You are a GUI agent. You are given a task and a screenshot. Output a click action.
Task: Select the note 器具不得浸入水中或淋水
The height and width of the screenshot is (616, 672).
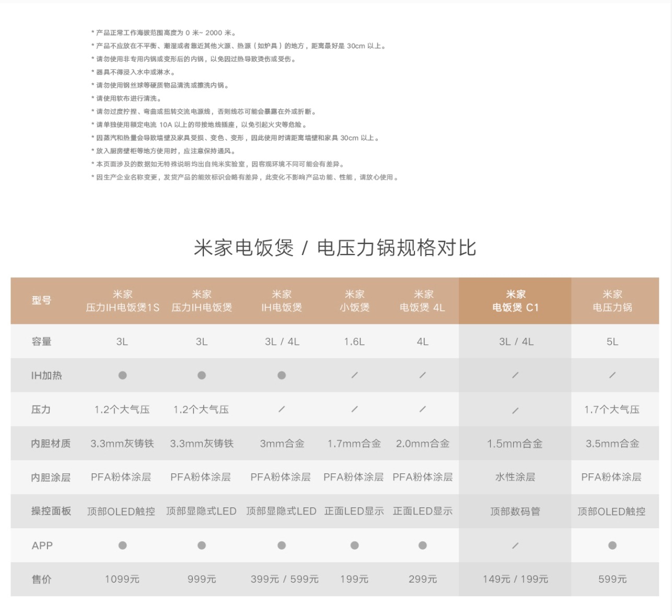click(x=134, y=72)
